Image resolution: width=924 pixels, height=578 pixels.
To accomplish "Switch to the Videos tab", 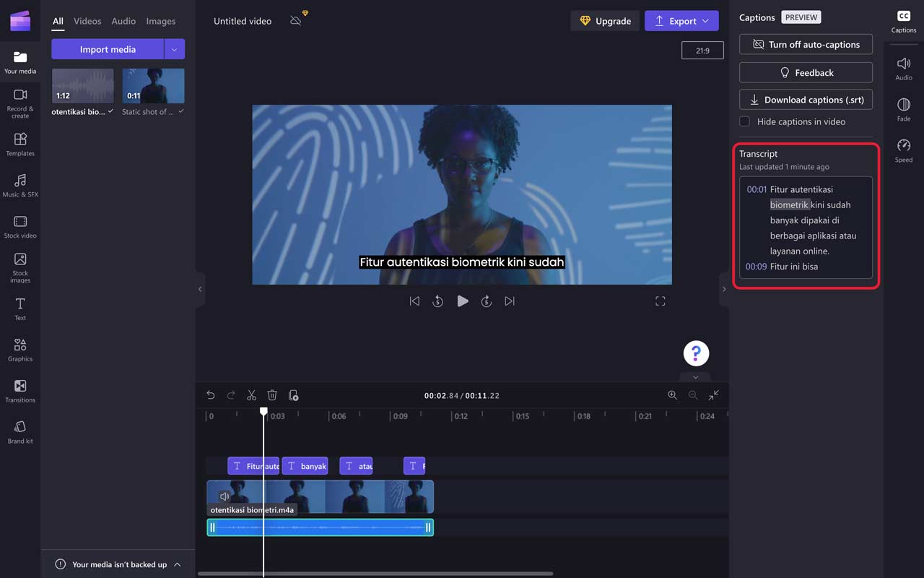I will pos(87,21).
